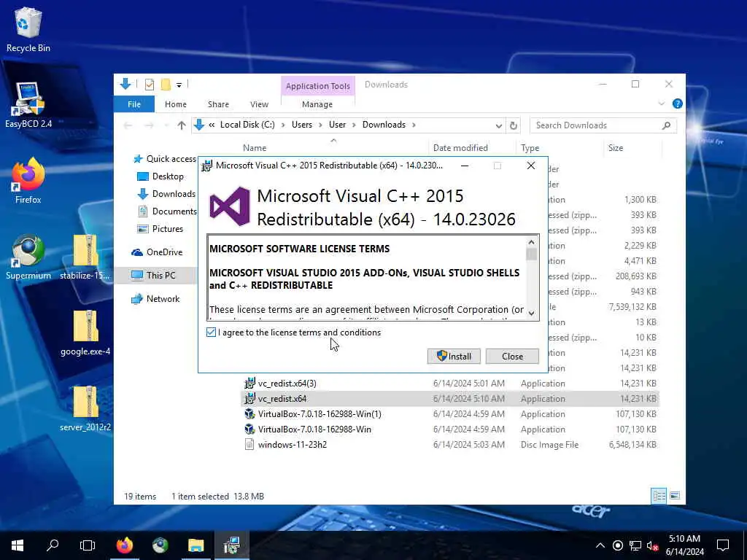The height and width of the screenshot is (560, 747).
Task: Select the stabilize-15 zip on desktop
Action: tap(85, 257)
